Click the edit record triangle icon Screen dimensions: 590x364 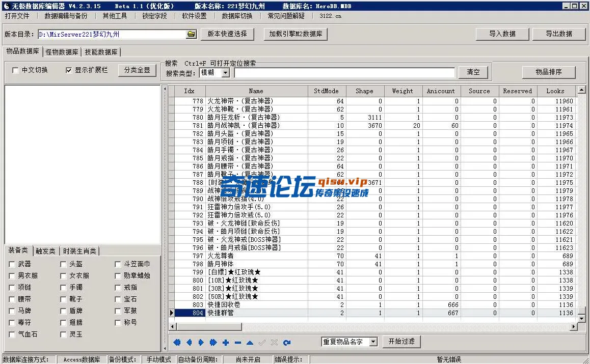(x=250, y=342)
